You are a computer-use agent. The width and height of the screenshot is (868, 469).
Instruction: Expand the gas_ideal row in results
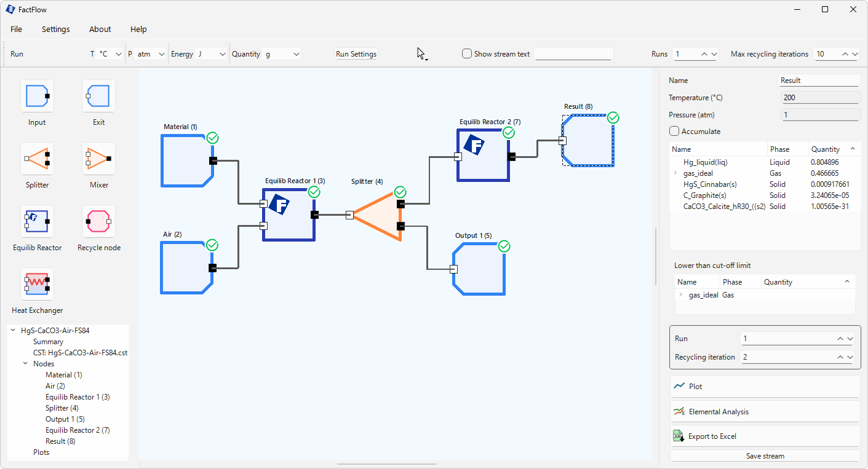(x=676, y=174)
